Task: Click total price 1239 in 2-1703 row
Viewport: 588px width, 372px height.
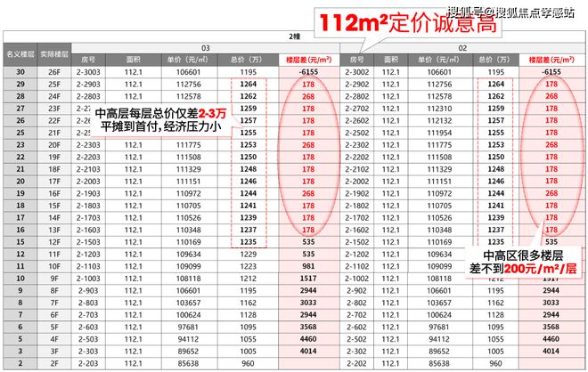Action: (249, 218)
